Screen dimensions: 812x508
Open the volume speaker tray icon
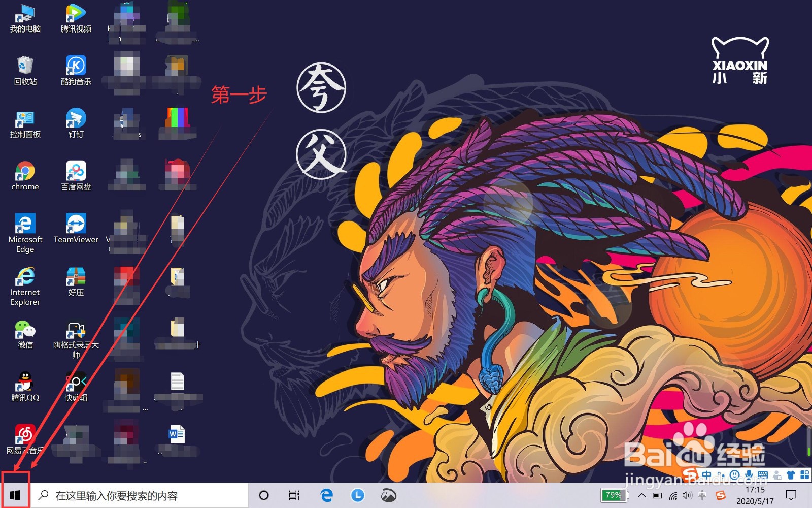pyautogui.click(x=688, y=495)
